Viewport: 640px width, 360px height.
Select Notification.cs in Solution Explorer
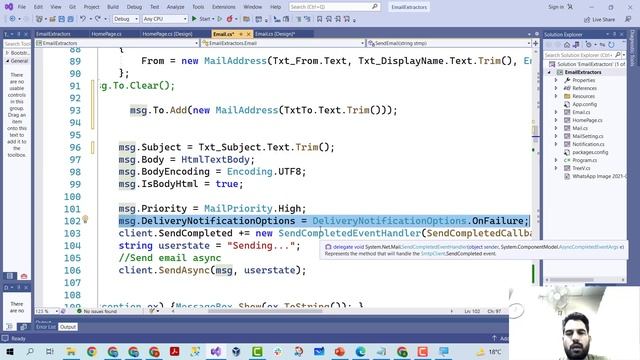588,144
